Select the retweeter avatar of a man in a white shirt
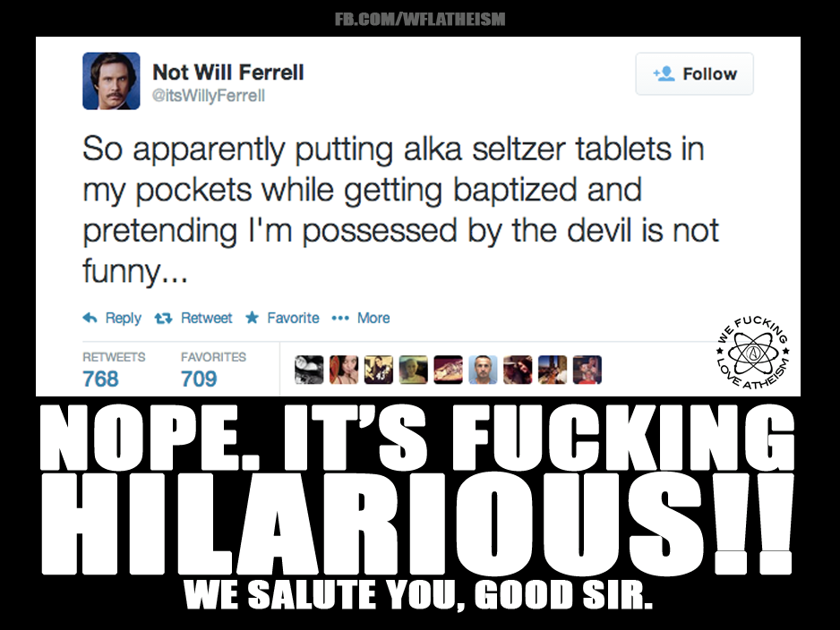This screenshot has width=840, height=630. [x=484, y=370]
